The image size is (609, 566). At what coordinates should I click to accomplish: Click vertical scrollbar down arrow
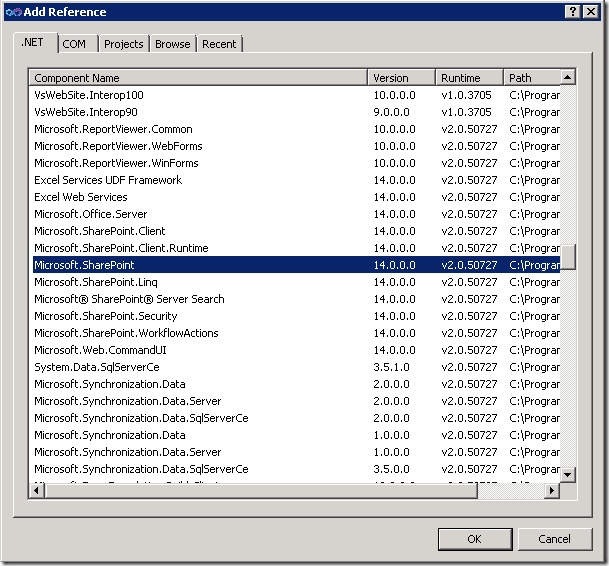pos(567,474)
